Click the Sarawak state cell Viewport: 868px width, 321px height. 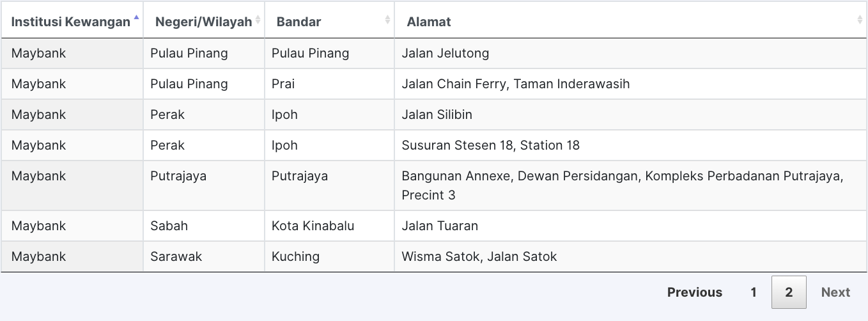pyautogui.click(x=176, y=256)
